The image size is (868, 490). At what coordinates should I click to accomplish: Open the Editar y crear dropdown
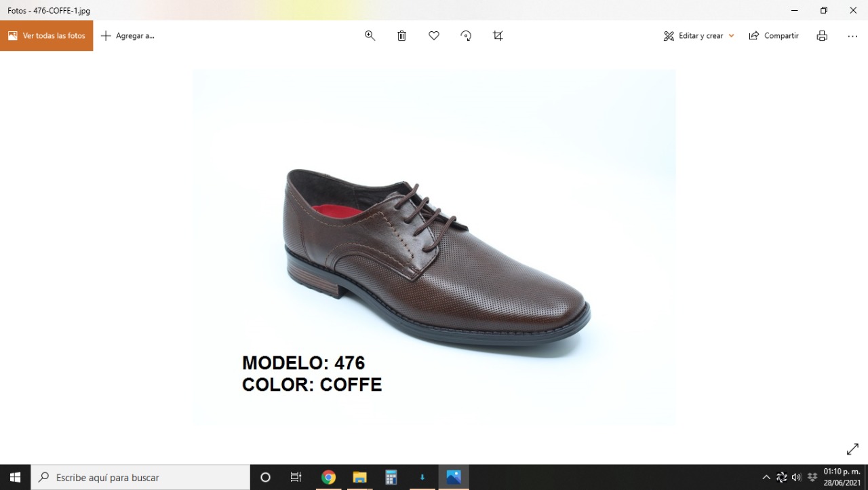698,36
